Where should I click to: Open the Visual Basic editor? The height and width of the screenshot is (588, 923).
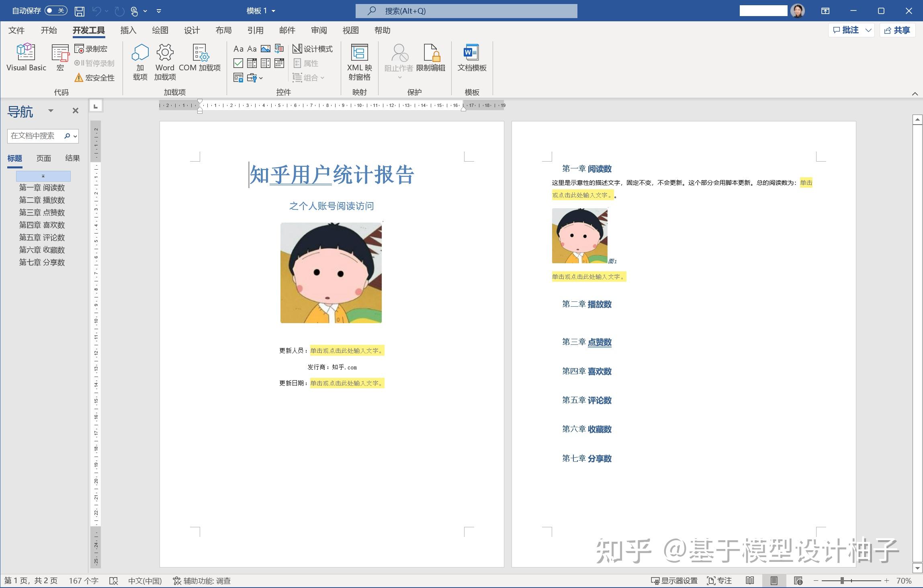[x=26, y=57]
